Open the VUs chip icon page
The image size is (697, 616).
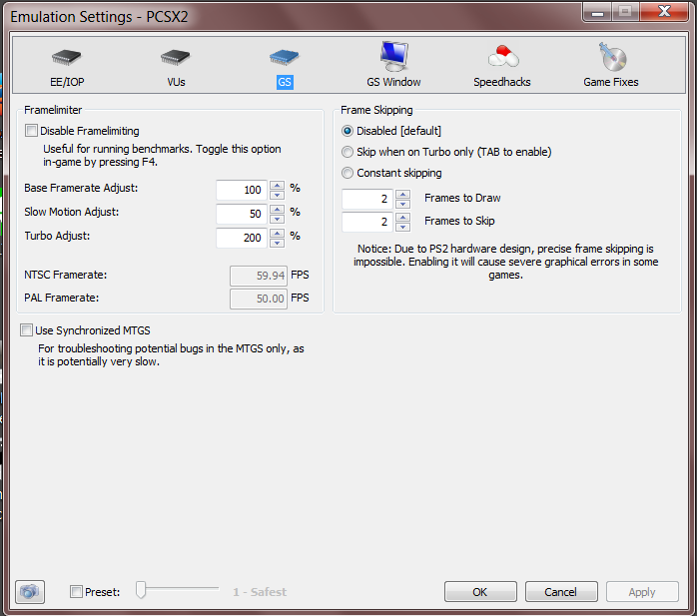click(x=176, y=57)
